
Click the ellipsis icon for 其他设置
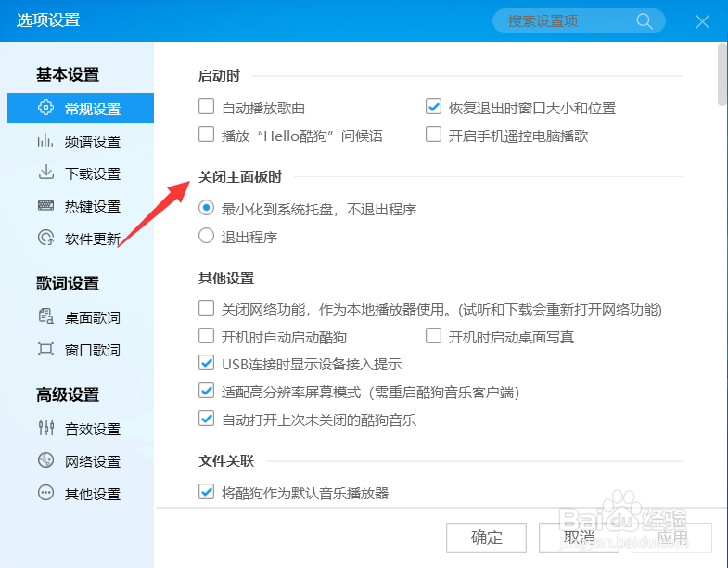point(45,493)
